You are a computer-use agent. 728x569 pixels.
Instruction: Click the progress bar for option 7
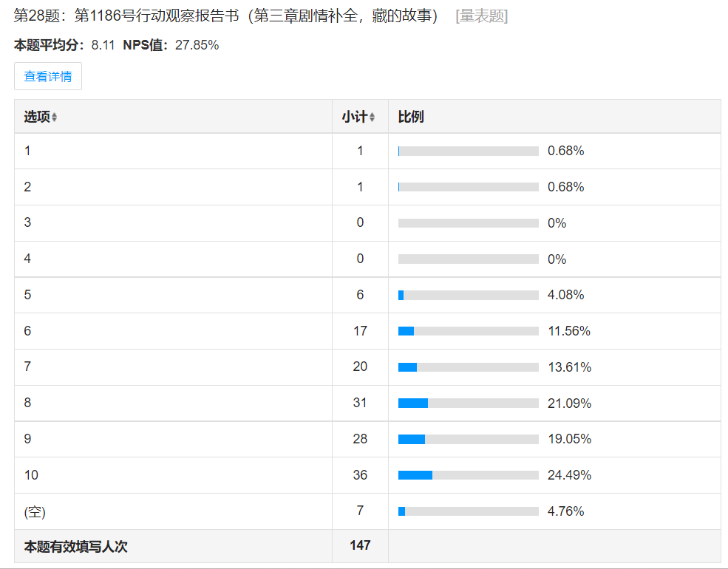tap(468, 367)
